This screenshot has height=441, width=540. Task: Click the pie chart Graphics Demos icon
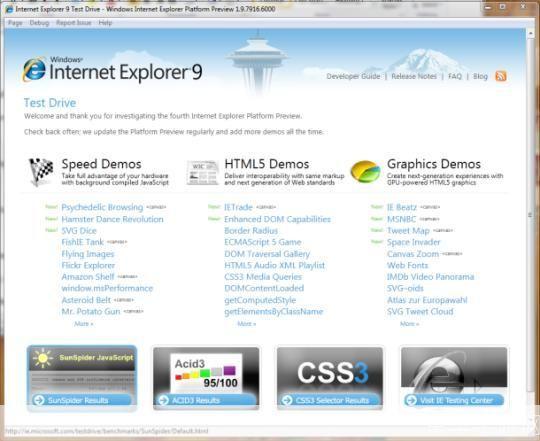[x=365, y=171]
